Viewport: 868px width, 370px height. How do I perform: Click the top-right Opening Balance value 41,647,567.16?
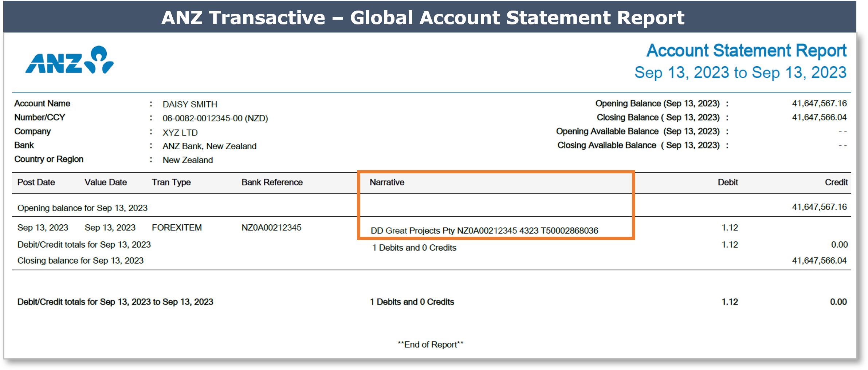(819, 103)
